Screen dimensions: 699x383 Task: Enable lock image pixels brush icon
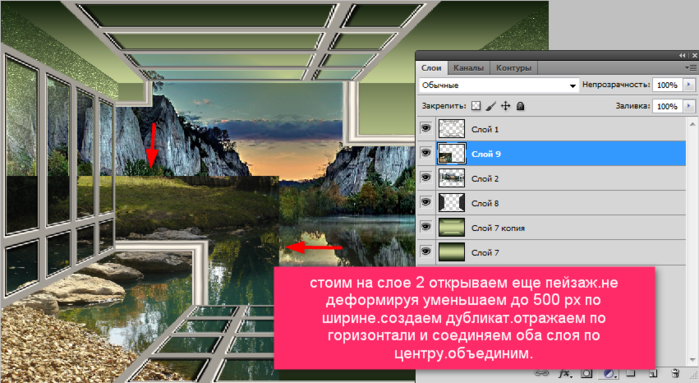pyautogui.click(x=490, y=106)
